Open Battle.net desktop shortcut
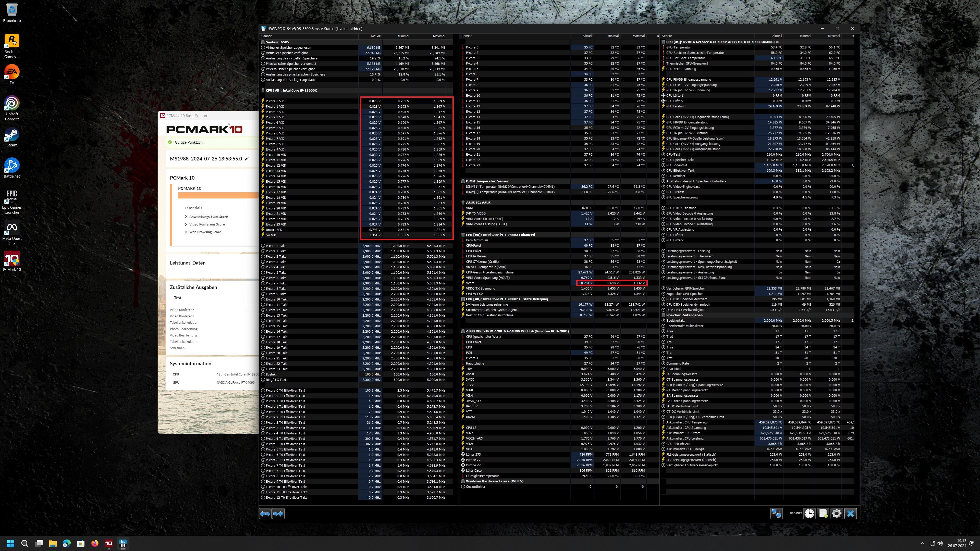980x551 pixels. click(12, 168)
